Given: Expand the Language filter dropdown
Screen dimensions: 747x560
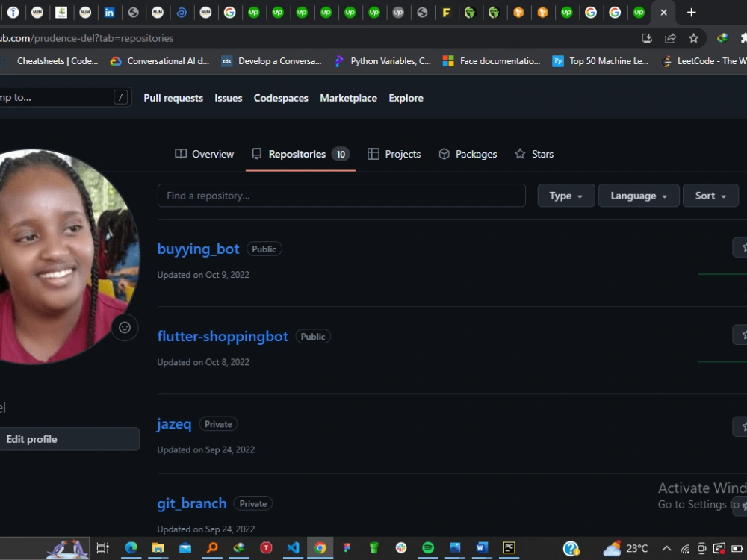Looking at the screenshot, I should point(639,196).
